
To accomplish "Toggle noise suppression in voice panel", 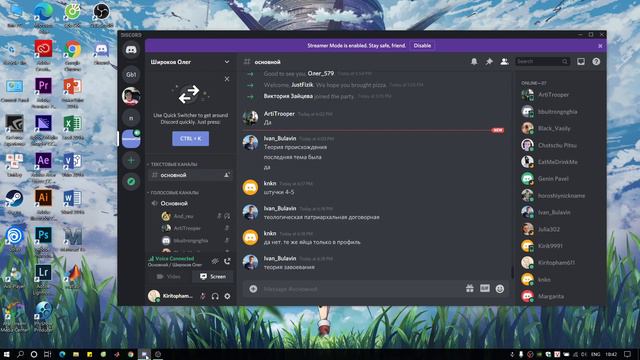I will pos(215,261).
